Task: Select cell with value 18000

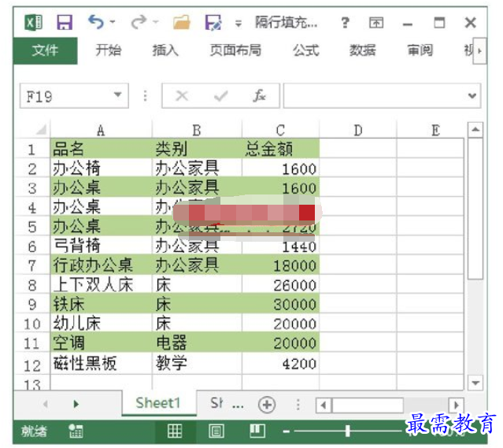Action: (x=281, y=265)
